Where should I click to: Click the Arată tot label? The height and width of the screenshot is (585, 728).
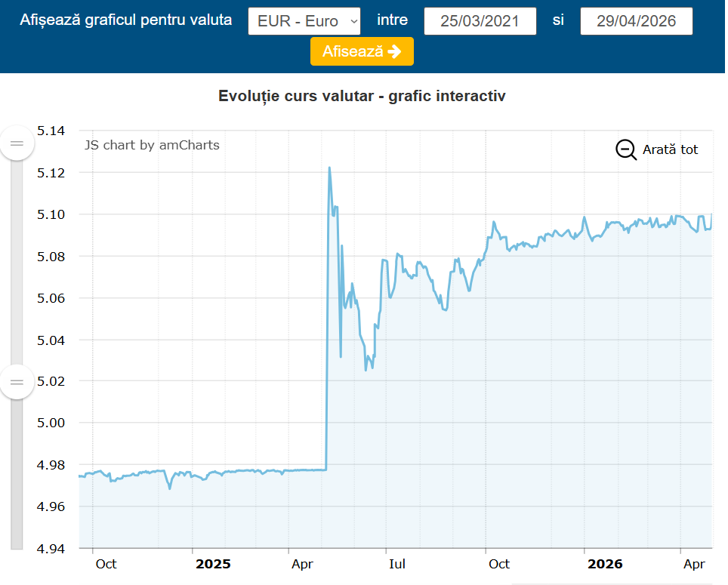click(x=670, y=149)
